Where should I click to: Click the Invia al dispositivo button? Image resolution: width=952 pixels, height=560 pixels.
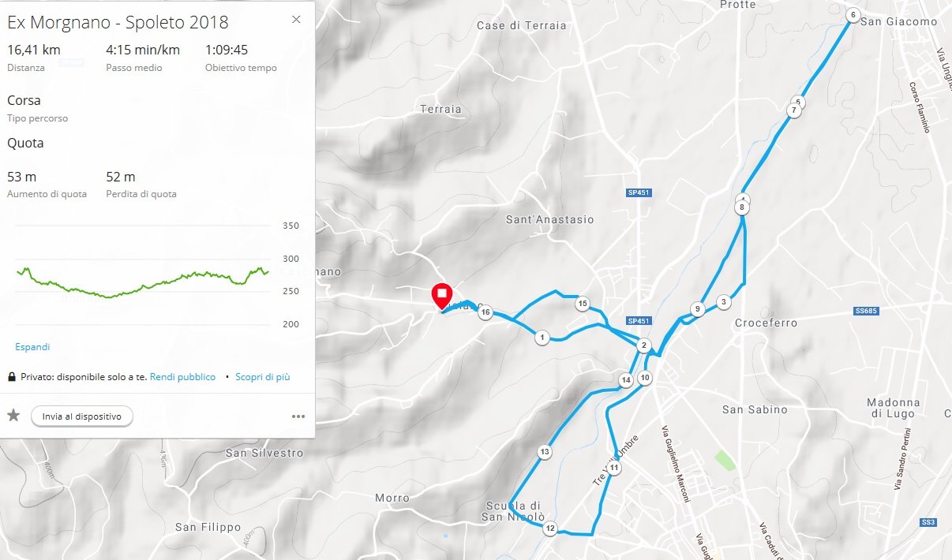(82, 416)
